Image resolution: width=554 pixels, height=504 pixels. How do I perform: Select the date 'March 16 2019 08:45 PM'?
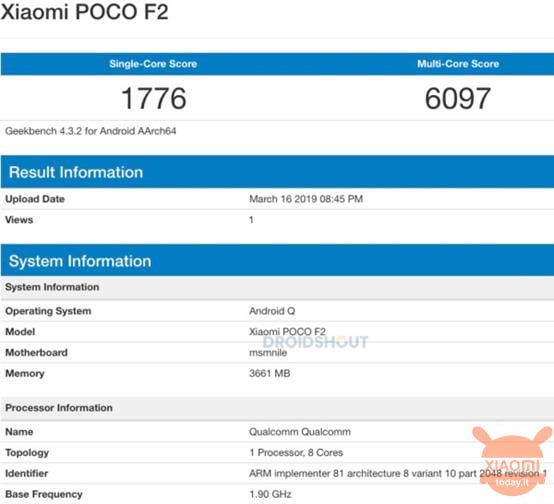(x=306, y=199)
